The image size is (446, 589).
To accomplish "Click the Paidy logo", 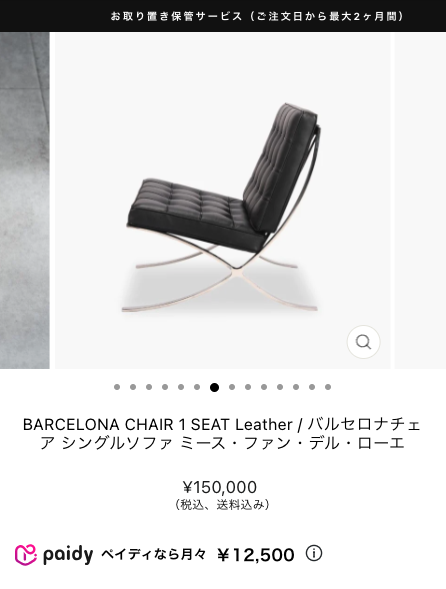I will pyautogui.click(x=54, y=554).
